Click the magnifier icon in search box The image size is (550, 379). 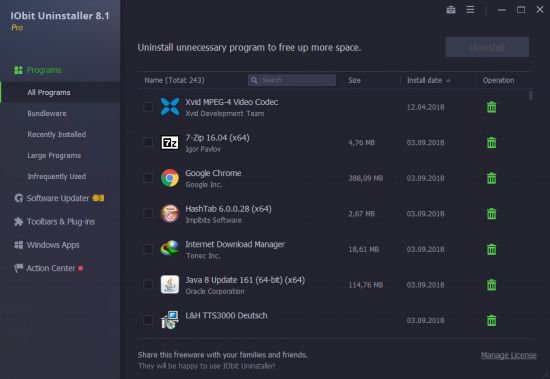254,80
